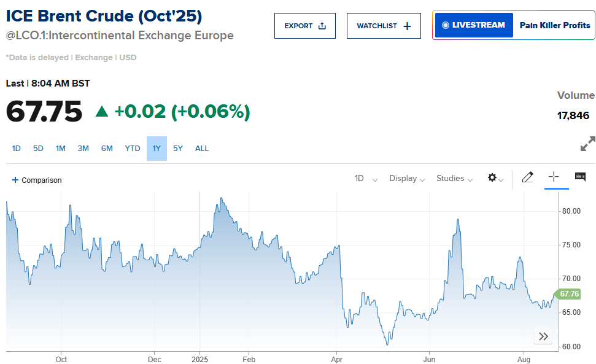This screenshot has width=596, height=364.
Task: Open the pencil drawing tool
Action: pos(527,177)
